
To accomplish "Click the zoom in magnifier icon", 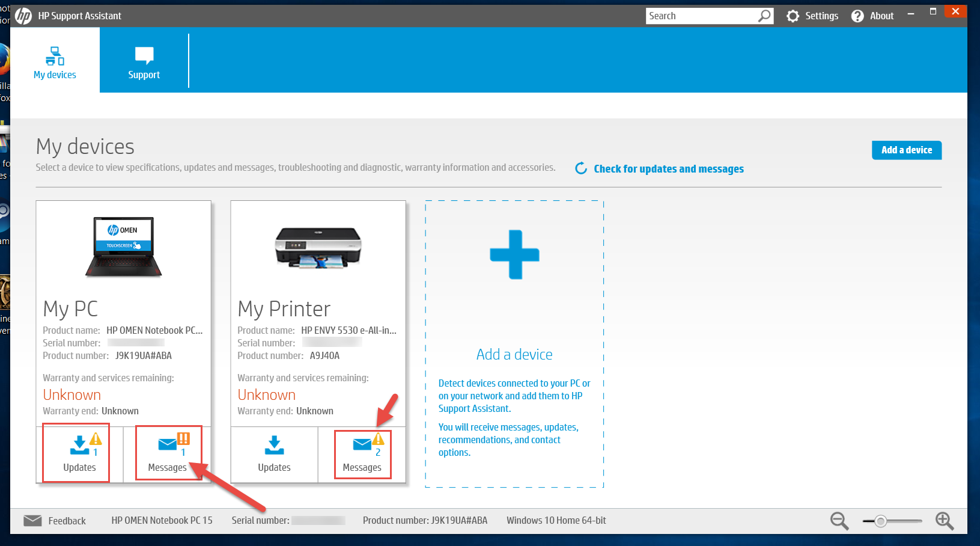I will pyautogui.click(x=945, y=521).
